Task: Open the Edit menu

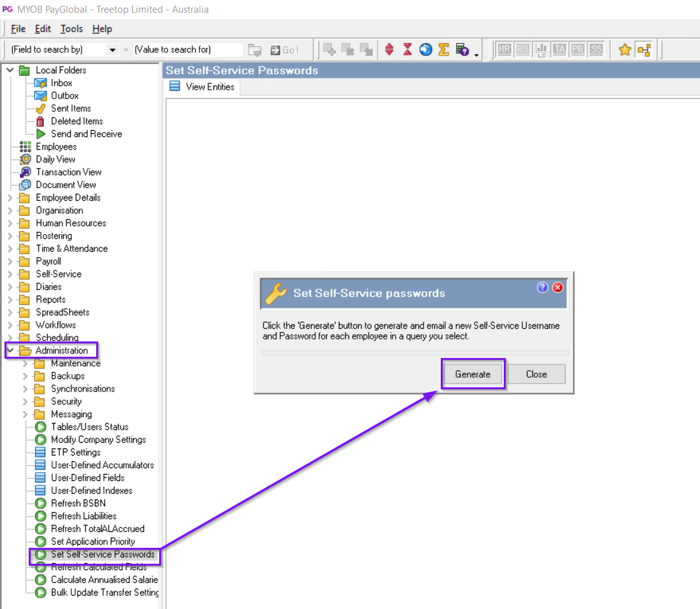Action: click(x=43, y=29)
